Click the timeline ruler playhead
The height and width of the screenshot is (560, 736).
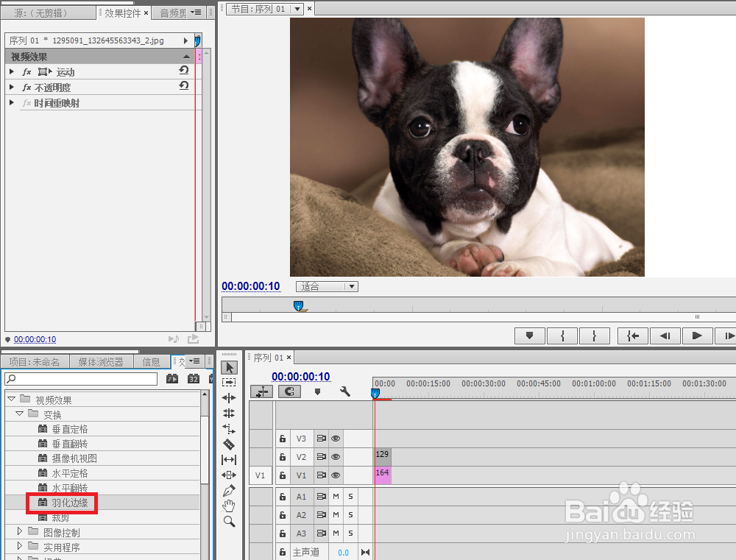(375, 394)
